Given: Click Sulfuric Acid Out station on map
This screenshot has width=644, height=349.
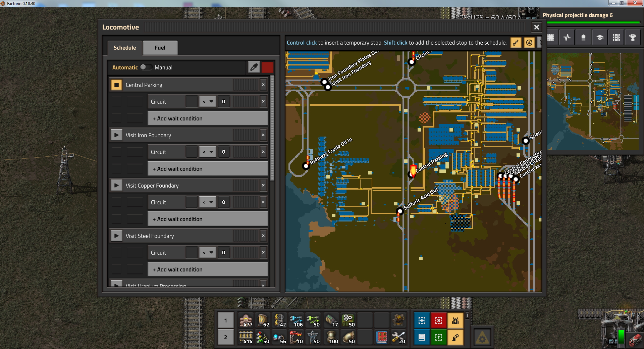Looking at the screenshot, I should click(x=399, y=211).
